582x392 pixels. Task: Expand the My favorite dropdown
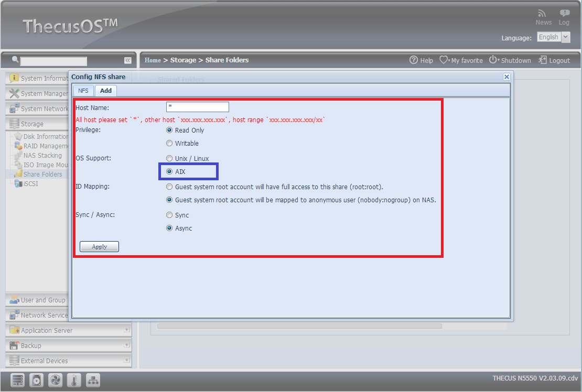click(x=461, y=60)
